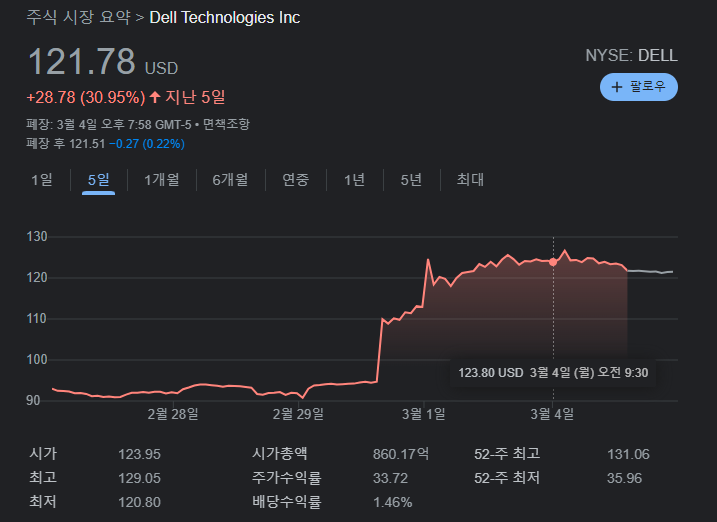The height and width of the screenshot is (522, 717).
Task: Click the 3월 4일 axis date label
Action: 552,414
